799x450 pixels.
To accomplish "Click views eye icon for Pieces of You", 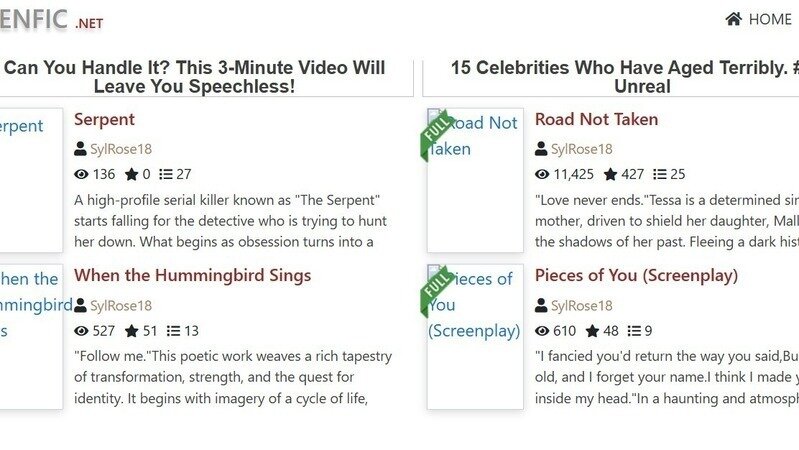I will click(x=543, y=331).
